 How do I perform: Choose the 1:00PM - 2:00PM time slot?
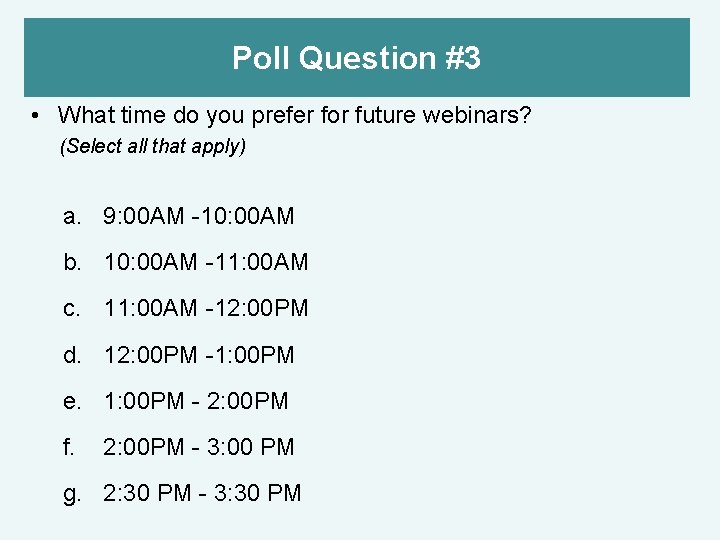point(196,400)
